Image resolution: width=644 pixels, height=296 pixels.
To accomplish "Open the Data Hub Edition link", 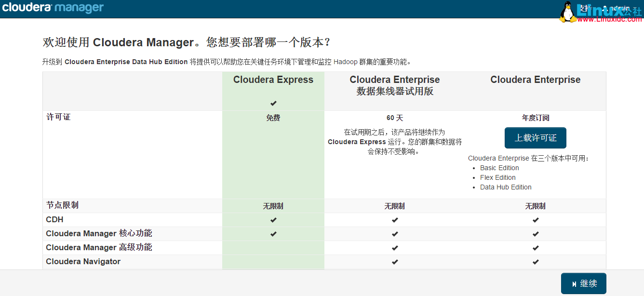I will 505,187.
